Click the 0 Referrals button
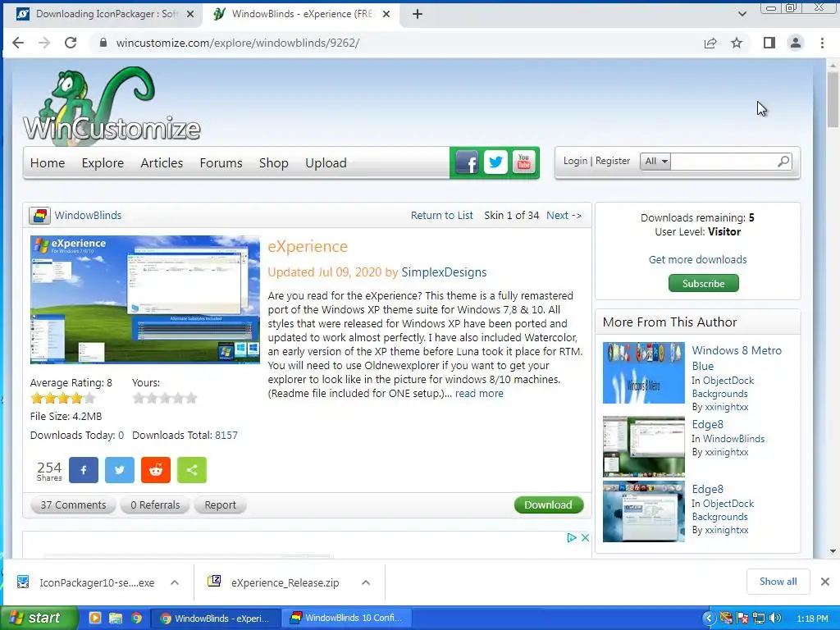The height and width of the screenshot is (630, 840). 155,504
